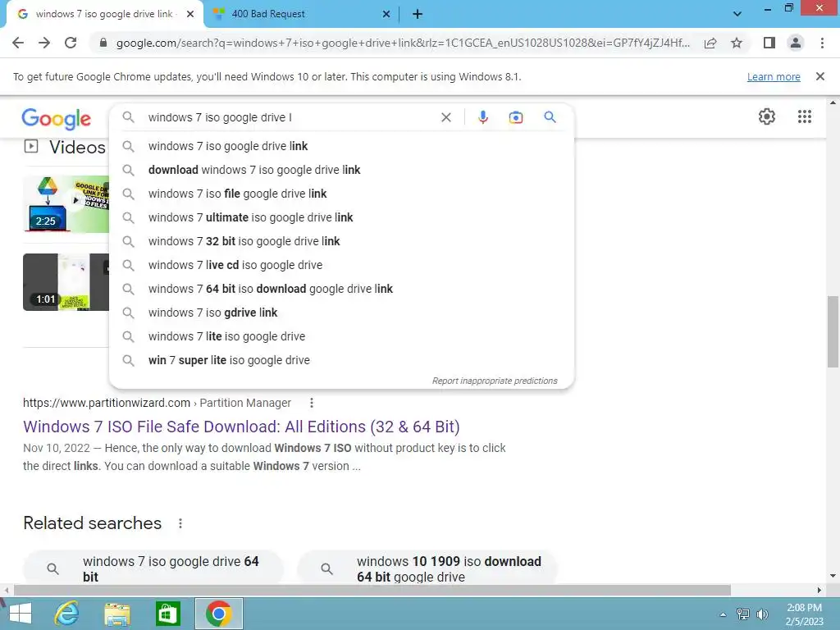Click the scroll right arrow at bottom
This screenshot has width=840, height=630.
coord(819,590)
